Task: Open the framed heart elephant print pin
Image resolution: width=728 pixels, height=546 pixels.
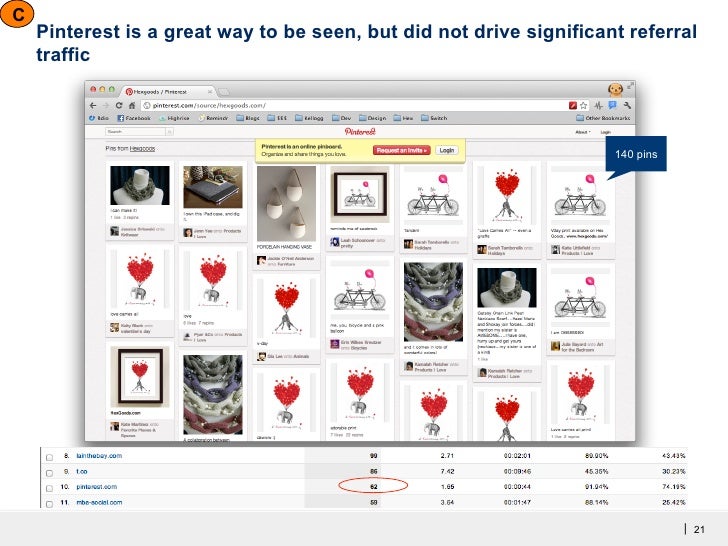Action: 140,377
